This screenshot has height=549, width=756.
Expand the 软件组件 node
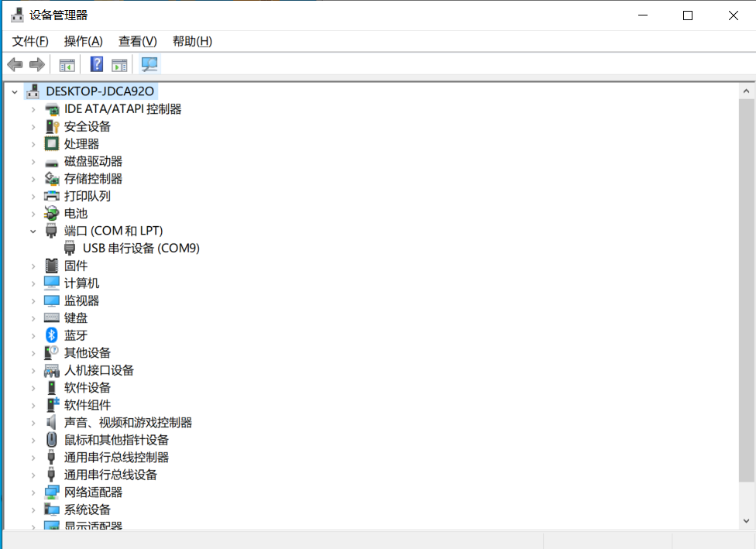[x=33, y=406]
